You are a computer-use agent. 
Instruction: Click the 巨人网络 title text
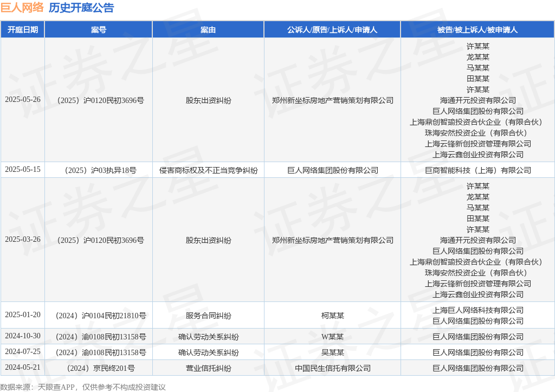[22, 8]
